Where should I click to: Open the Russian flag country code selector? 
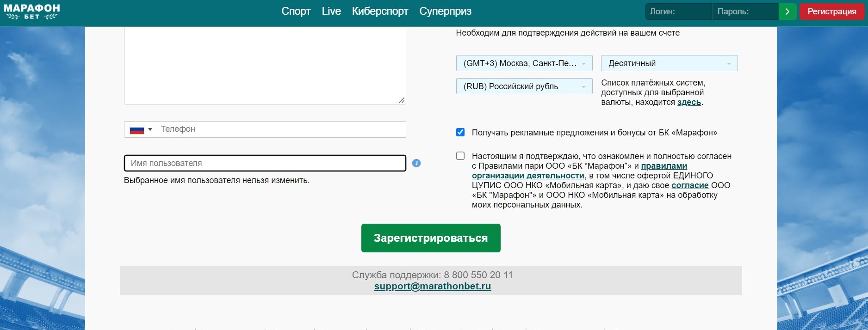pyautogui.click(x=141, y=129)
